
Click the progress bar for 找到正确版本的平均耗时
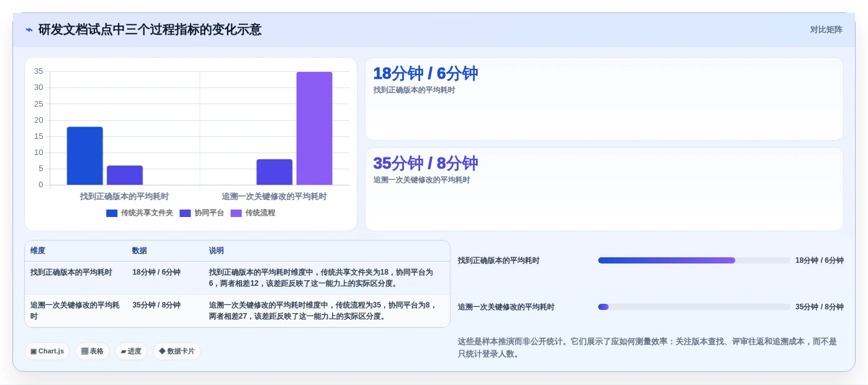click(694, 260)
